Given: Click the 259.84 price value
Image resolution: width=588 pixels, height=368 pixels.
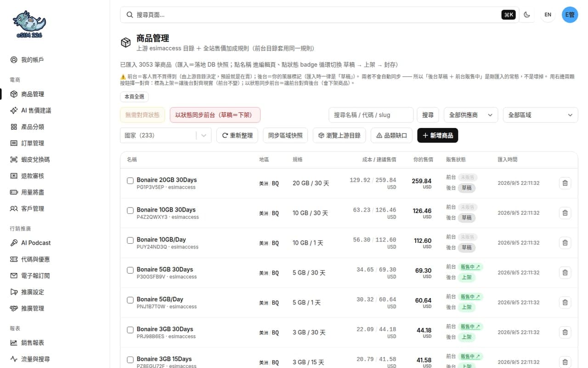Looking at the screenshot, I should 422,181.
